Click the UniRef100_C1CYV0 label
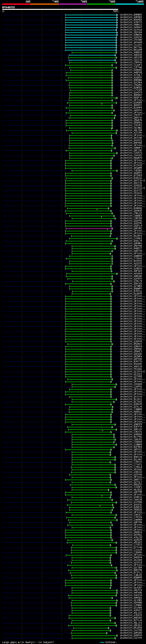 tap(131, 638)
